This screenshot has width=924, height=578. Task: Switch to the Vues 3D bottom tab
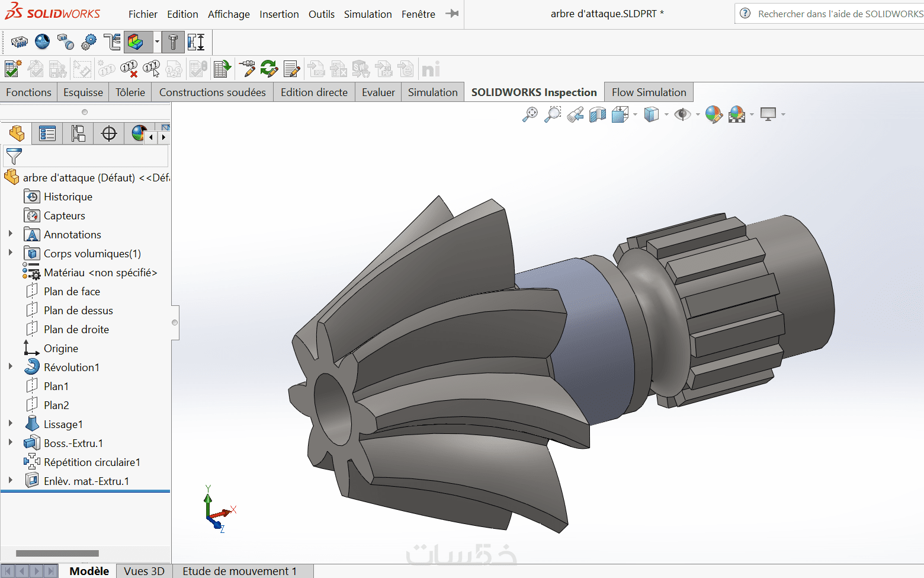[x=145, y=571]
